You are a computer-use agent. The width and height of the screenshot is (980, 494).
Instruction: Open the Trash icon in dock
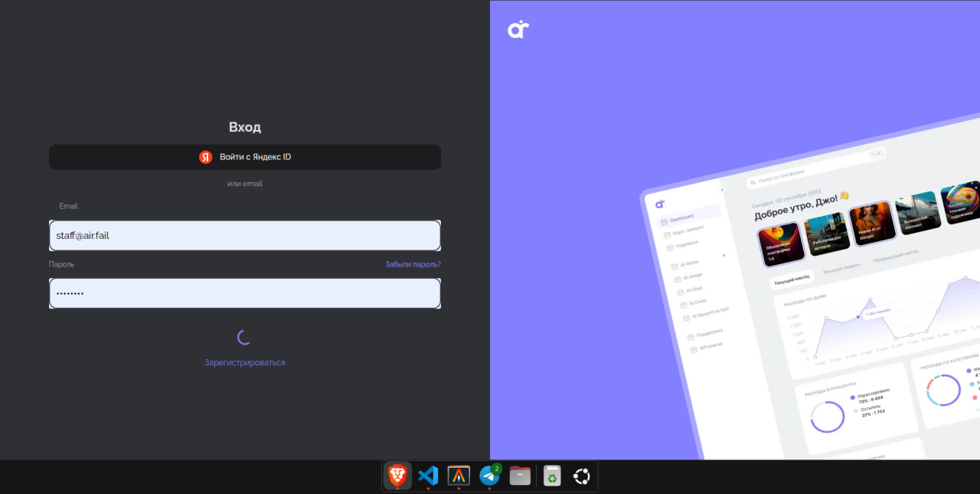[x=552, y=476]
